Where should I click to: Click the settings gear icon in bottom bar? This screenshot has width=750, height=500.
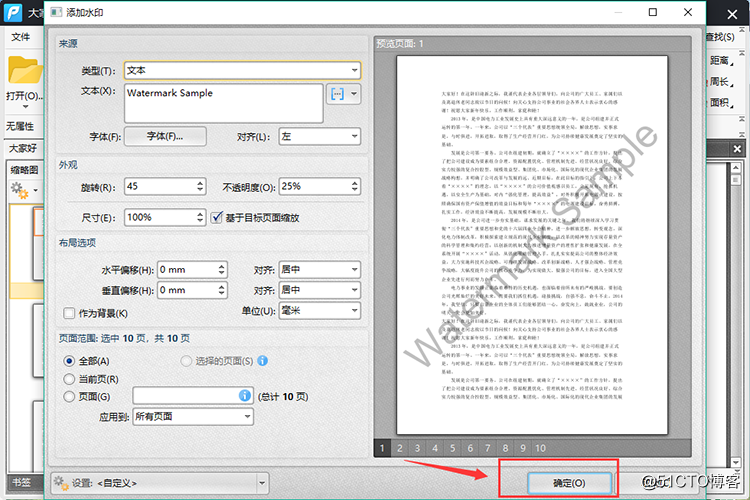pyautogui.click(x=61, y=483)
